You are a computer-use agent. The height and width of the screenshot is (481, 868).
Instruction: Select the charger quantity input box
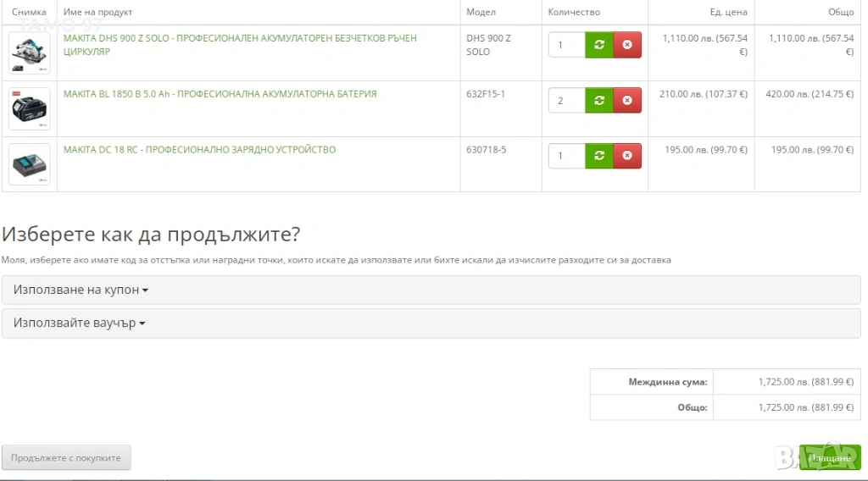[x=566, y=156]
